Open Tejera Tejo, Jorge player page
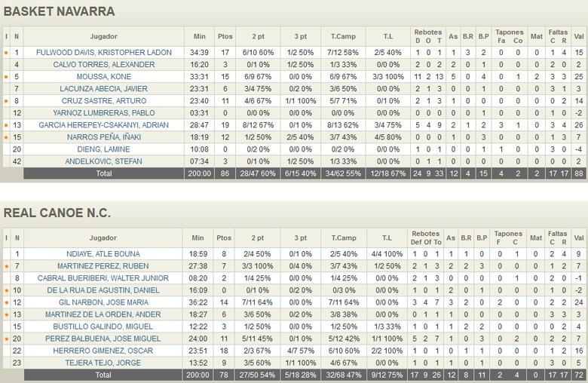This screenshot has width=588, height=383. click(103, 363)
